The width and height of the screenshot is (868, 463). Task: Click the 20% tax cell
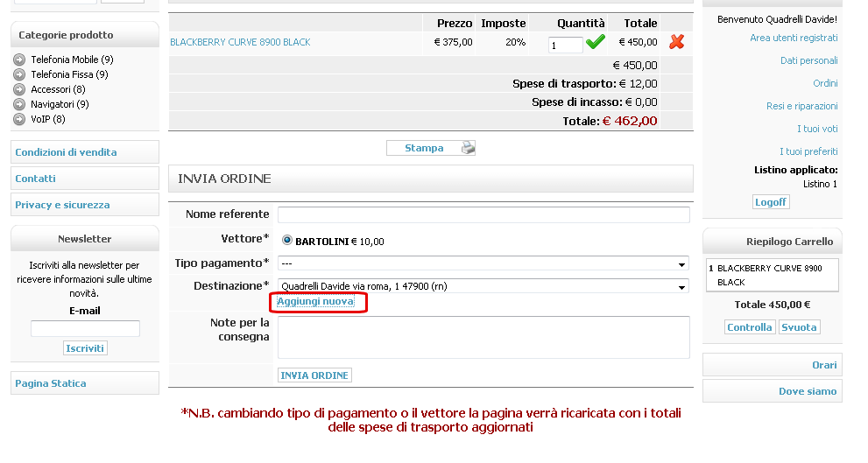(515, 42)
